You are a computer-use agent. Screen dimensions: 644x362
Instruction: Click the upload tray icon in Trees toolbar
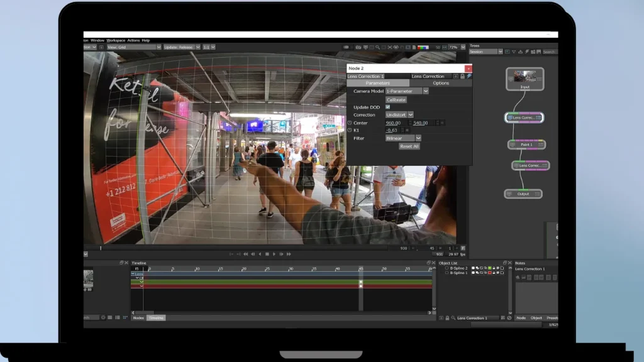click(520, 52)
